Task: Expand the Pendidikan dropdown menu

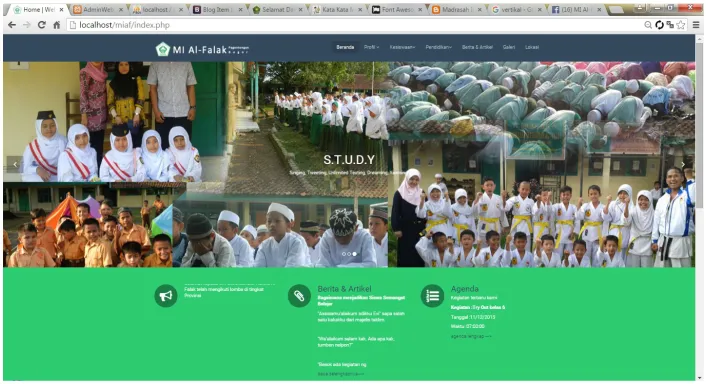Action: (x=438, y=47)
